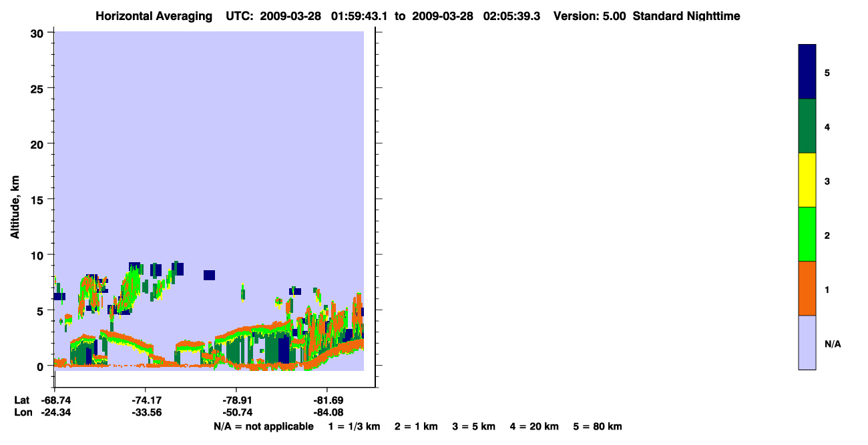This screenshot has height=445, width=868.
Task: Click the y-axis tick label 20
Action: pyautogui.click(x=37, y=143)
